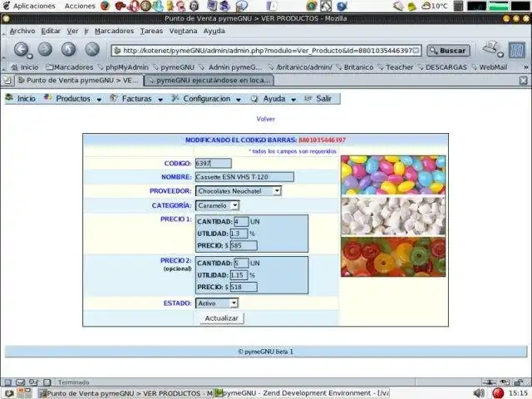
Task: Open the Ventana menu
Action: pyautogui.click(x=183, y=31)
